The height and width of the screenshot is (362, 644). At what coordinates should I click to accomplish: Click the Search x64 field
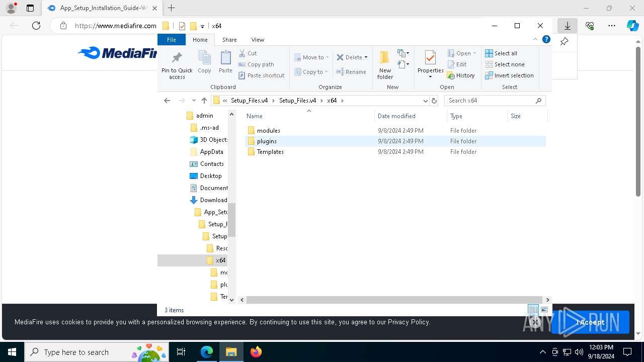point(495,101)
